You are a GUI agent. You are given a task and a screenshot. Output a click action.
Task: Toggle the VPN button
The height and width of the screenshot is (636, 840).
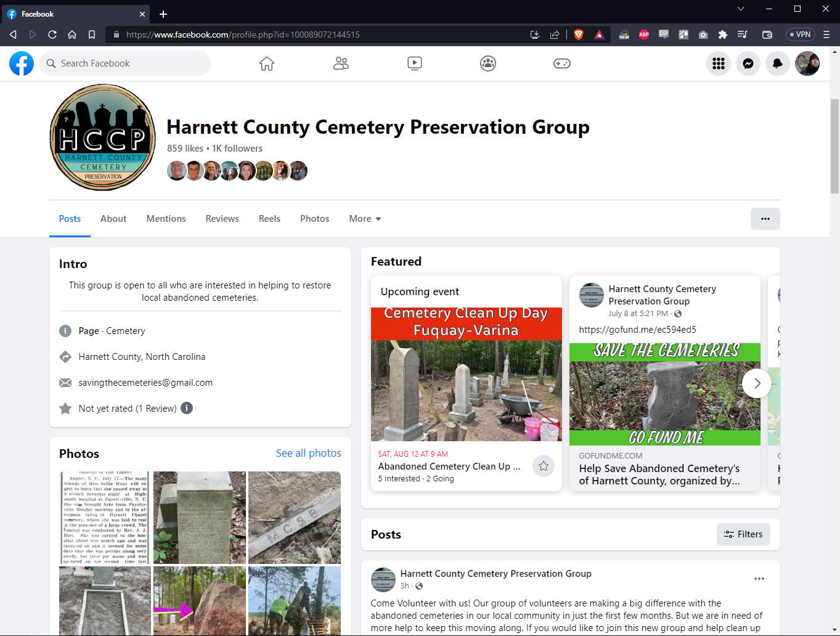[801, 35]
